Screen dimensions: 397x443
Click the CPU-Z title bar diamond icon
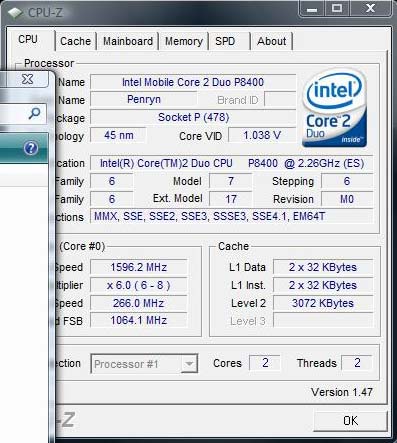(x=14, y=13)
